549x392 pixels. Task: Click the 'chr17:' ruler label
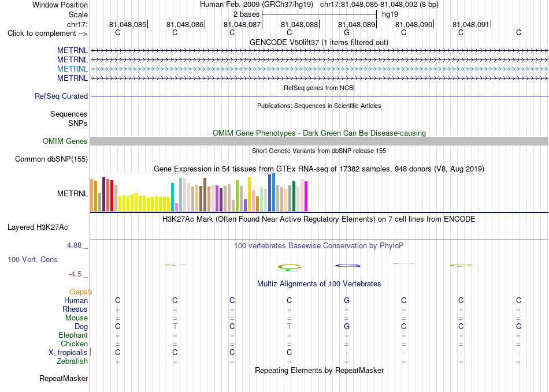click(x=77, y=24)
